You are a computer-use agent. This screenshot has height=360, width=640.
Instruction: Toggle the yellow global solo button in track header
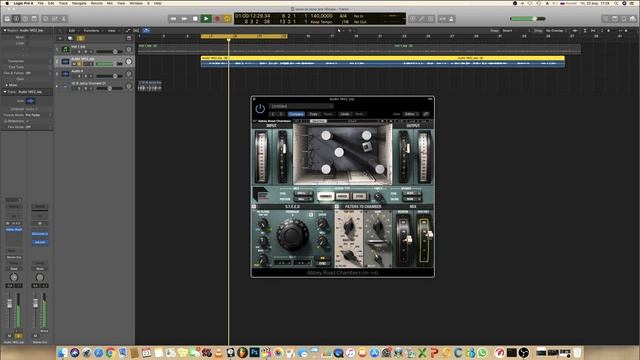[x=80, y=38]
